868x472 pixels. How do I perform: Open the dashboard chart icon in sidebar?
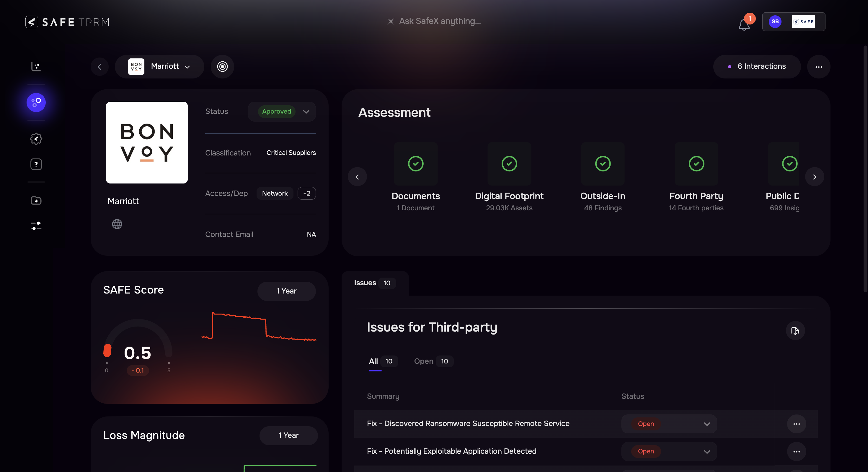36,66
